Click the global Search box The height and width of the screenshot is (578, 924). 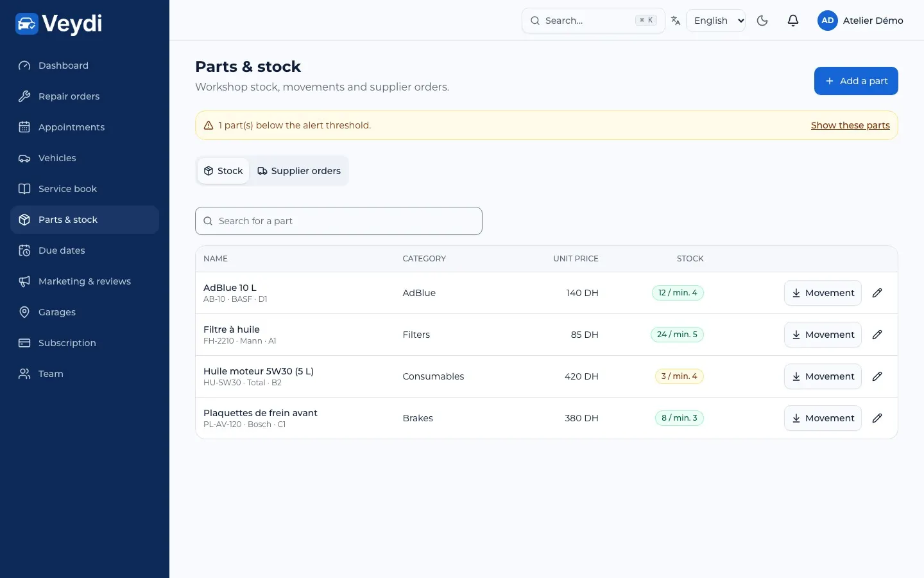click(x=594, y=21)
